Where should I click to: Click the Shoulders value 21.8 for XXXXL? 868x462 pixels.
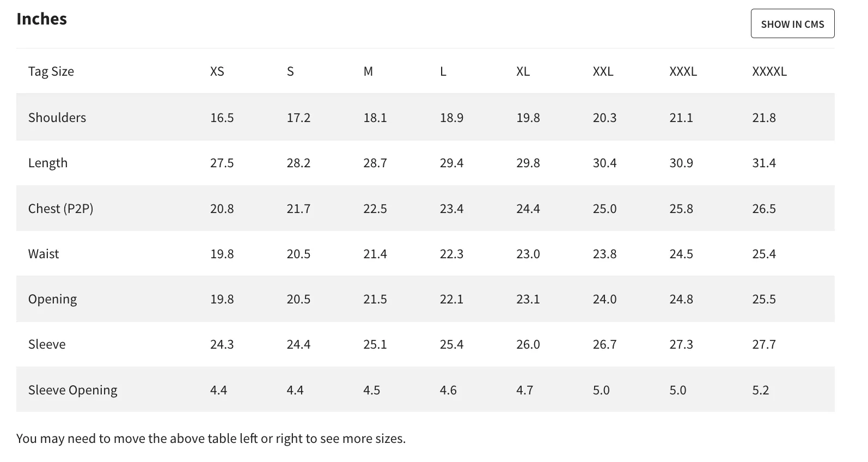pos(764,118)
